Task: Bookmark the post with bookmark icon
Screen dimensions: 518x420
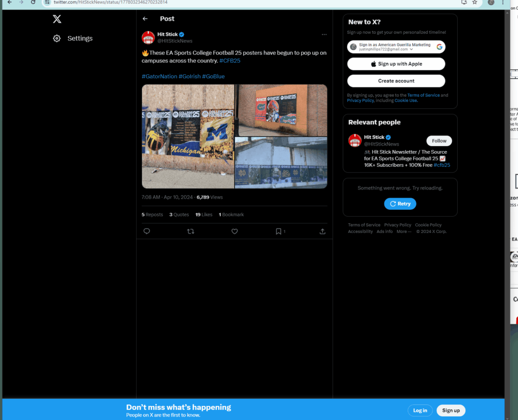Action: click(x=278, y=231)
